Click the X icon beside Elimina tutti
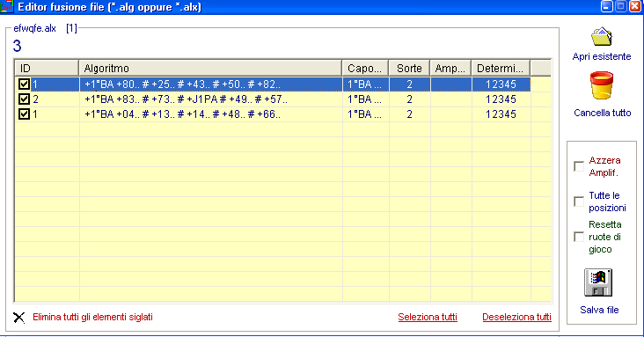Screen dimensions: 644x337 tap(18, 318)
